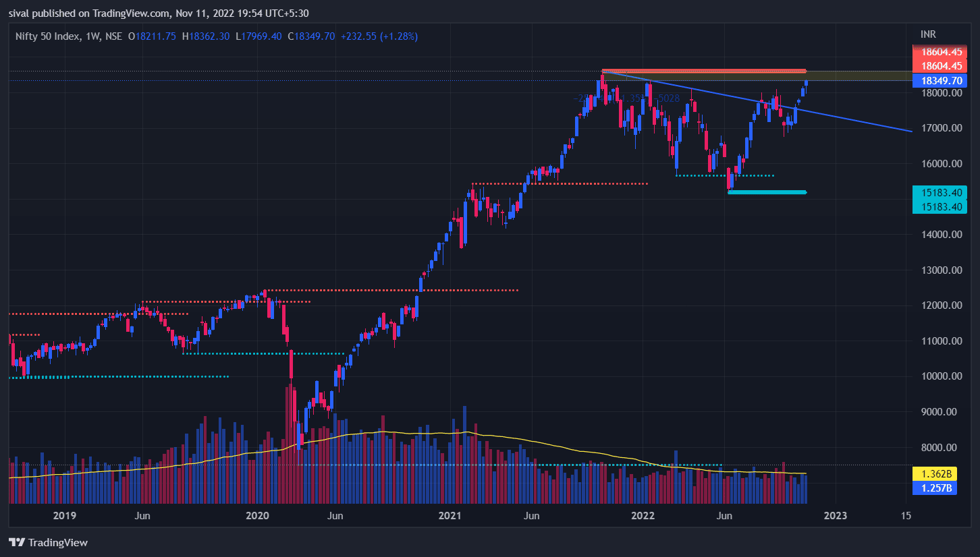Click the 15 date label on time axis
Image resolution: width=980 pixels, height=557 pixels.
(x=906, y=517)
